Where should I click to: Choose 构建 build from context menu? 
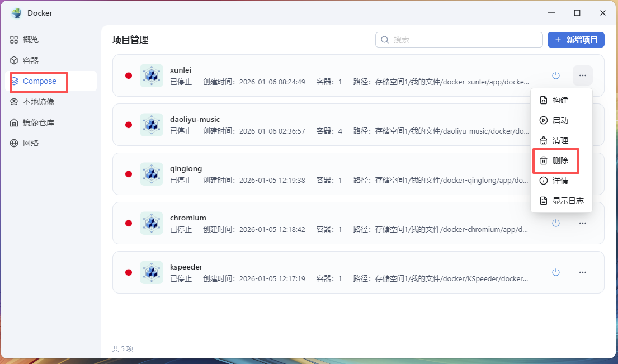[562, 100]
